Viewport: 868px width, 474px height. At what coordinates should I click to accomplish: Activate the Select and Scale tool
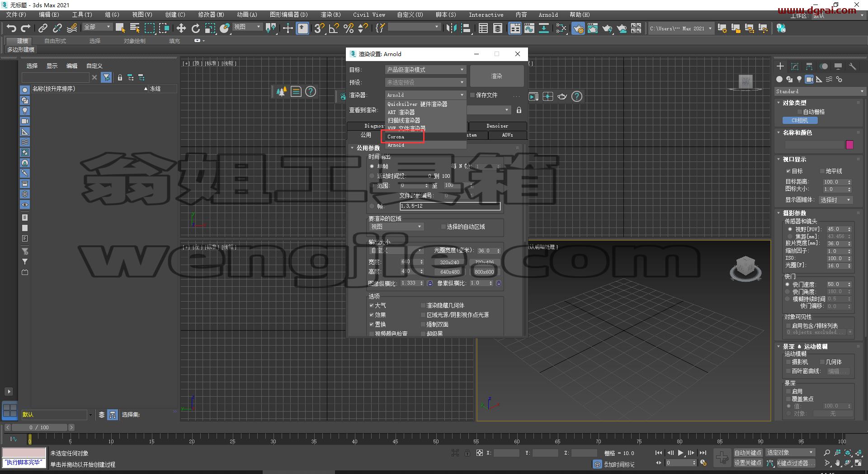210,28
